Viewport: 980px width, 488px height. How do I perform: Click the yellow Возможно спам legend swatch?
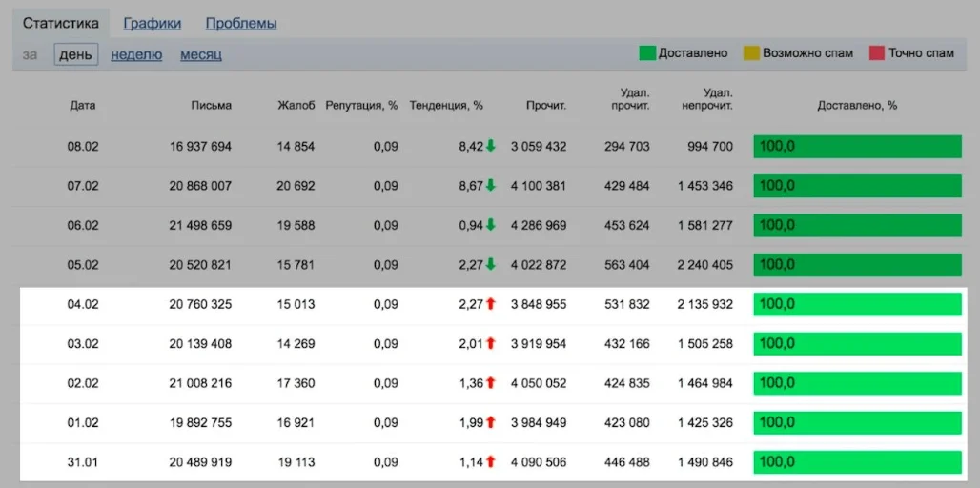[x=751, y=53]
